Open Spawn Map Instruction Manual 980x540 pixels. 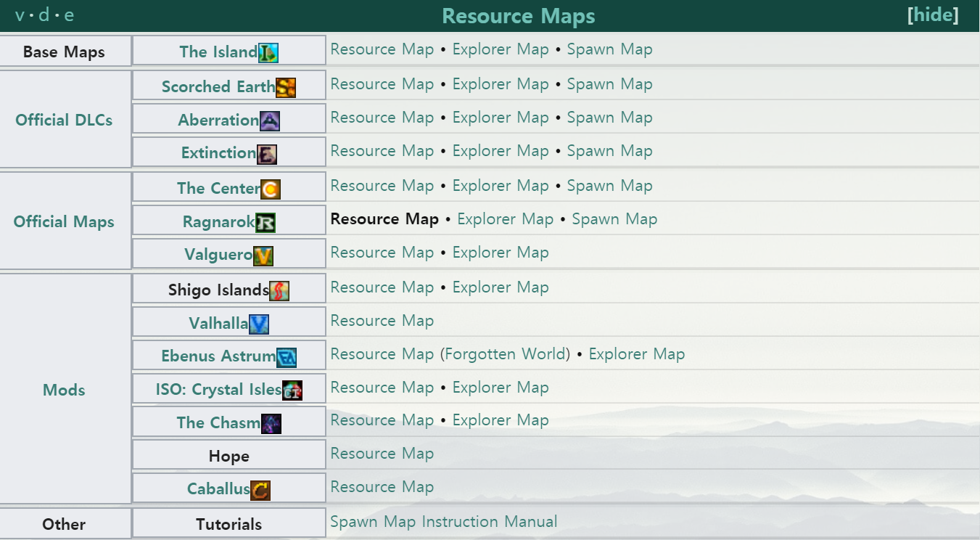pos(444,522)
